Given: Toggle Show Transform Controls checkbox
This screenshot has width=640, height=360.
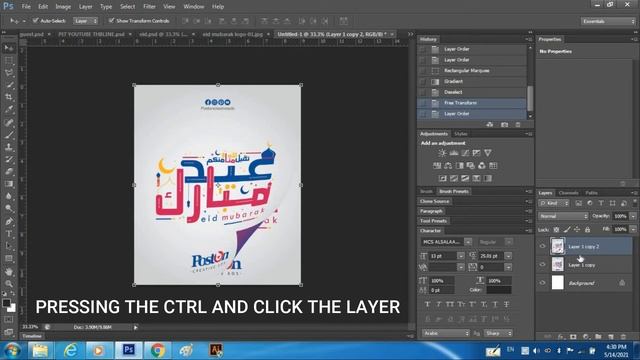Looking at the screenshot, I should point(111,20).
